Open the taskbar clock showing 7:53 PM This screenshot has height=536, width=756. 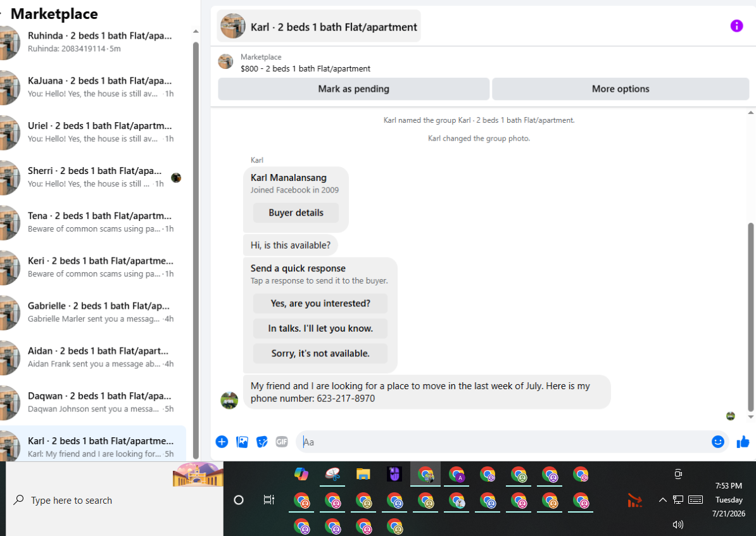[x=729, y=500]
